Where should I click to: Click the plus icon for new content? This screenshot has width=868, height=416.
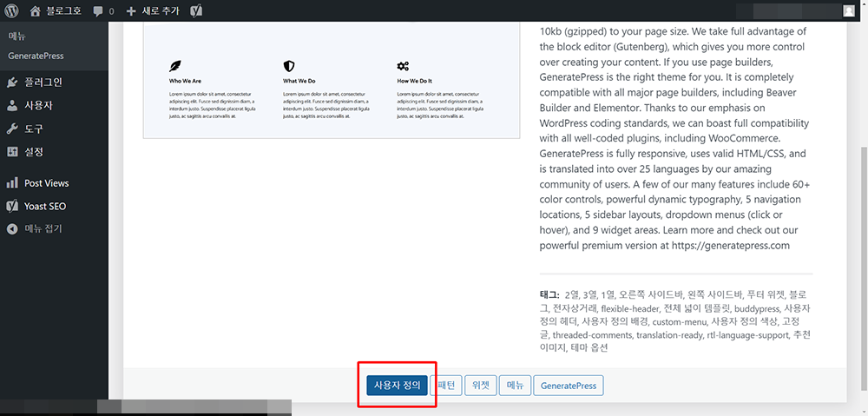click(131, 10)
